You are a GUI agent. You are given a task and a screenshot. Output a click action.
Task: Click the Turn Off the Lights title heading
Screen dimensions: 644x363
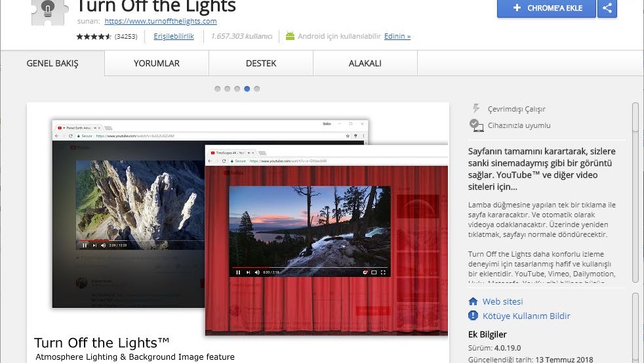pyautogui.click(x=157, y=7)
